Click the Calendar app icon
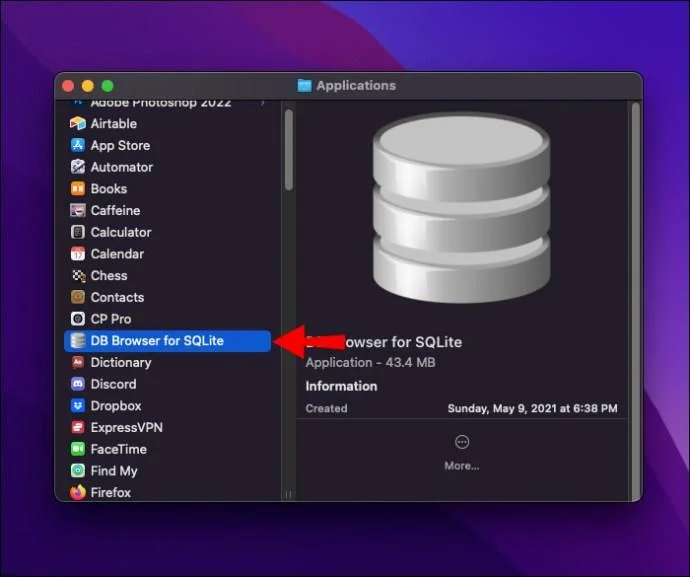 pos(78,254)
